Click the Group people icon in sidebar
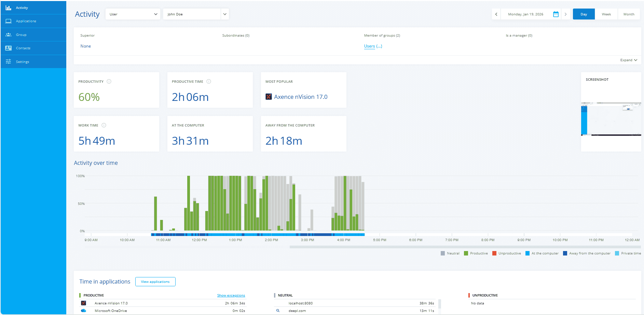This screenshot has height=315, width=644. tap(8, 35)
